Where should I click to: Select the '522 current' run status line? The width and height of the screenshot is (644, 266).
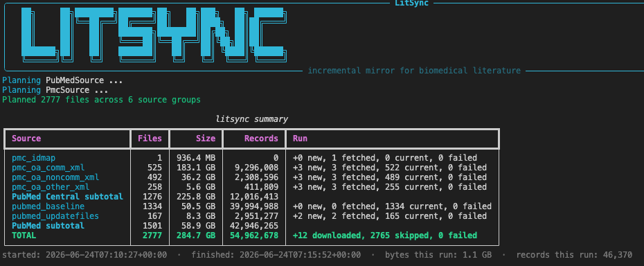tap(390, 168)
